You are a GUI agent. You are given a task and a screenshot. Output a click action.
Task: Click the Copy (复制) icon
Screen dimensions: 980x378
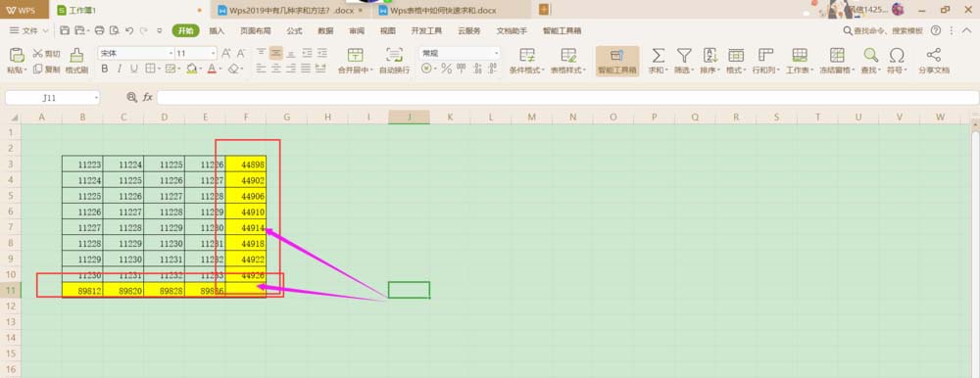click(37, 70)
